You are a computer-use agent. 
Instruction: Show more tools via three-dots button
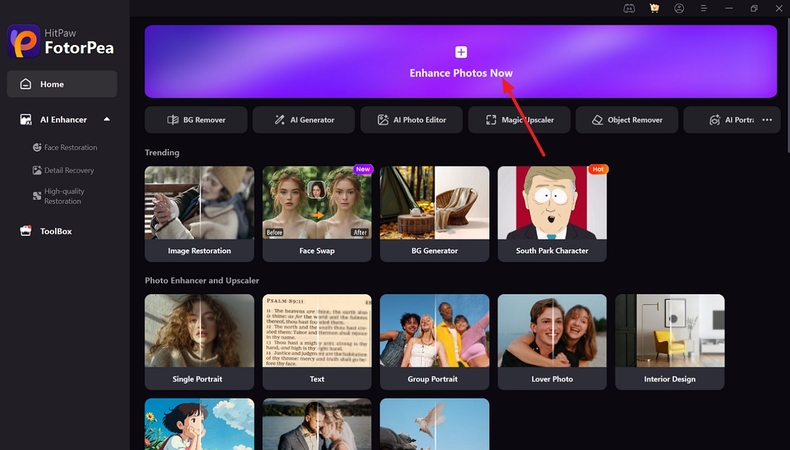click(x=767, y=120)
